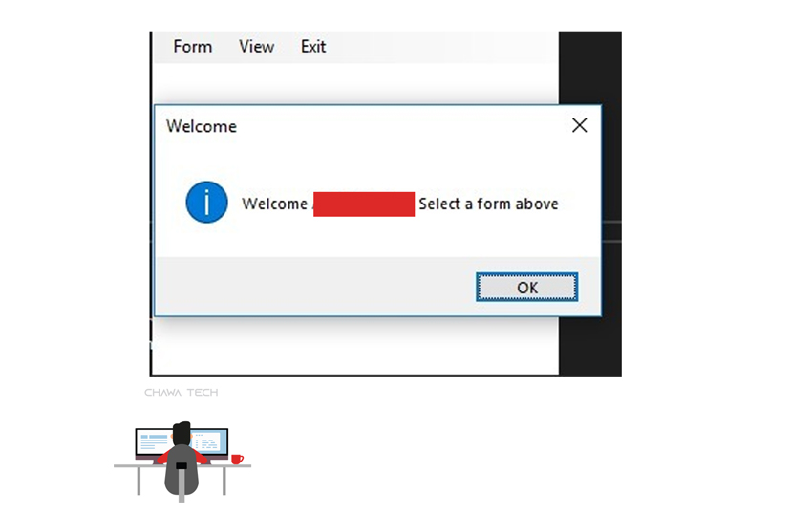Confirm the Welcome dialog with OK

pyautogui.click(x=526, y=287)
